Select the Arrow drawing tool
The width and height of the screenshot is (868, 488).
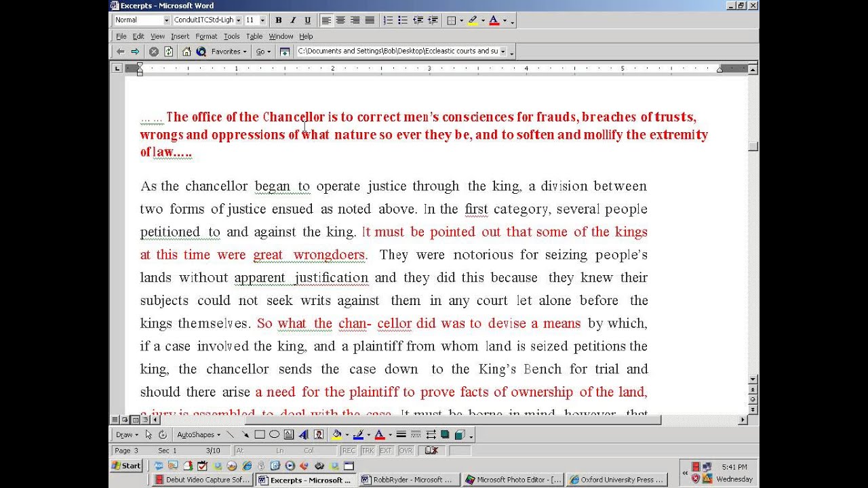(245, 435)
